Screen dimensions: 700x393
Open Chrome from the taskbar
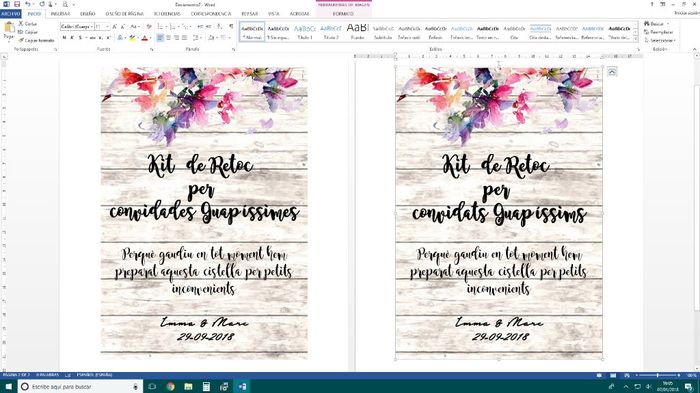(x=170, y=386)
